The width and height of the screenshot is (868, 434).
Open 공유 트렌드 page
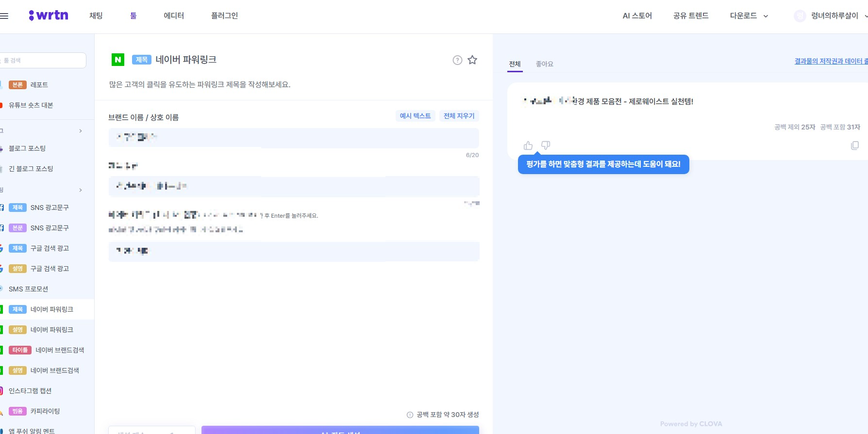coord(691,16)
